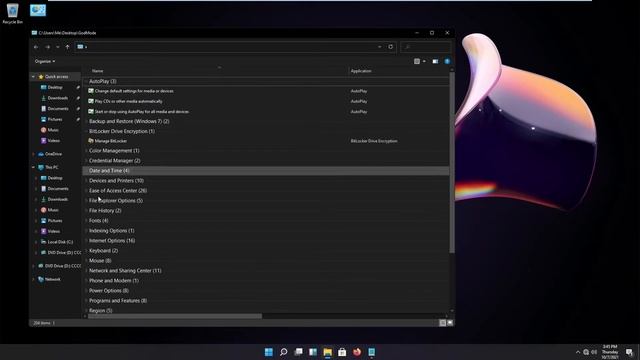This screenshot has width=640, height=360.
Task: Select Network in navigation pane
Action: [x=52, y=280]
